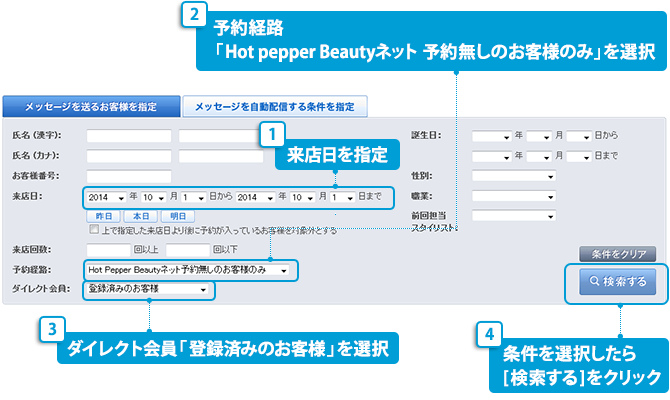Expand the ダイレクト会員 dropdown
The image size is (670, 400).
coord(148,289)
